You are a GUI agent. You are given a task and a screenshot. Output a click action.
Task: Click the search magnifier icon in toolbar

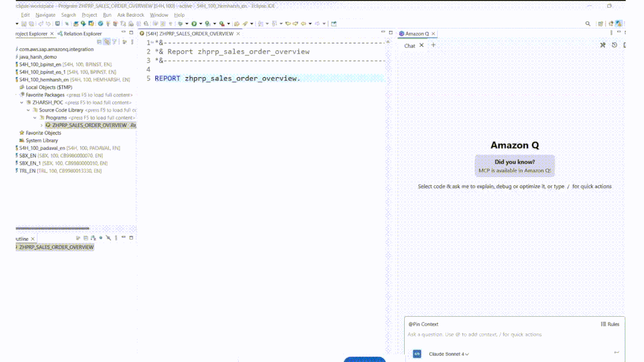pos(588,24)
